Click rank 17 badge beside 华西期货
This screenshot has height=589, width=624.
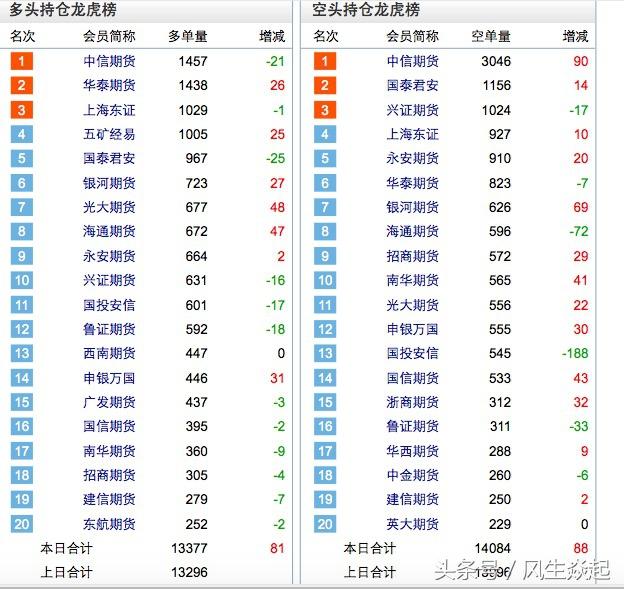pos(325,451)
